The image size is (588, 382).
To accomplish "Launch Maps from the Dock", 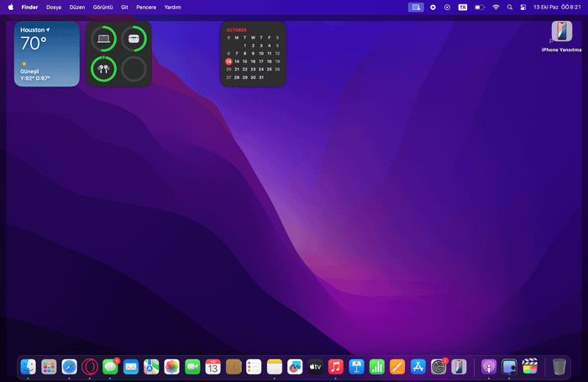I will [x=151, y=367].
